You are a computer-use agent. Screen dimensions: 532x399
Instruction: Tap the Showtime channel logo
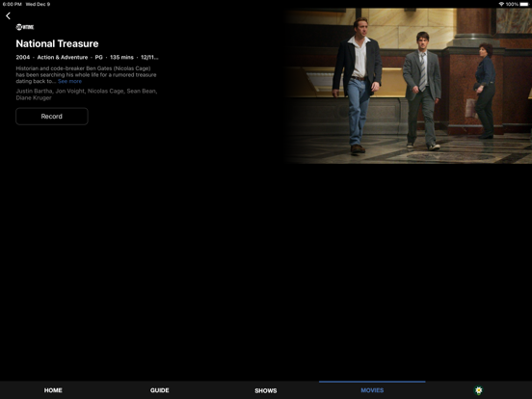(x=25, y=27)
